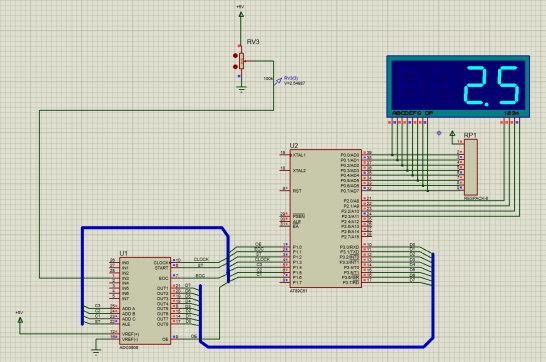Select the RP1 resistor pack component
The image size is (546, 362).
[470, 167]
